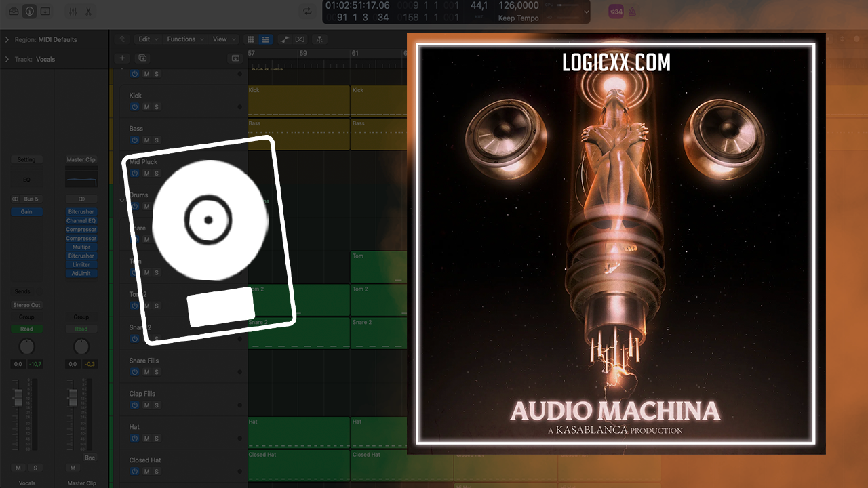The image size is (868, 488).
Task: Open the Master Clip EQ thumbnail
Action: coord(81,178)
